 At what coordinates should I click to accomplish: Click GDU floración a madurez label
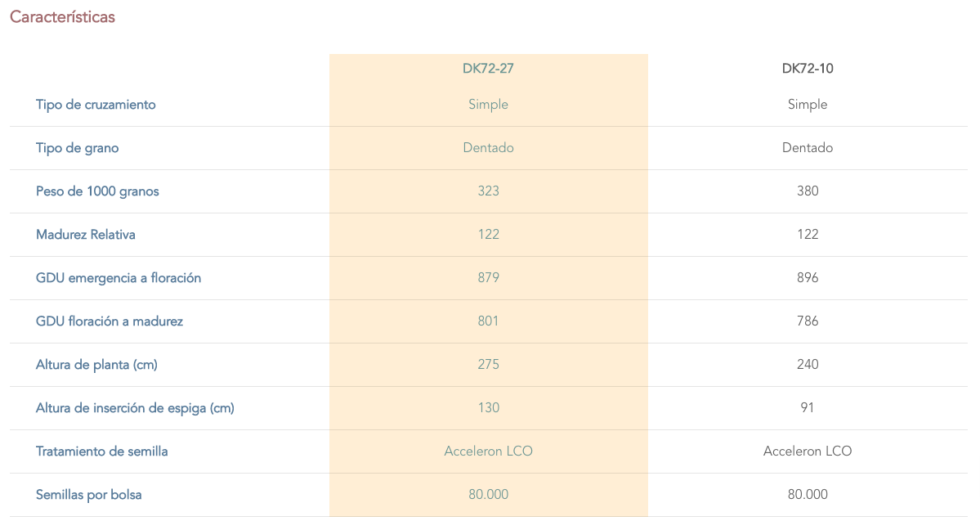[x=110, y=321]
